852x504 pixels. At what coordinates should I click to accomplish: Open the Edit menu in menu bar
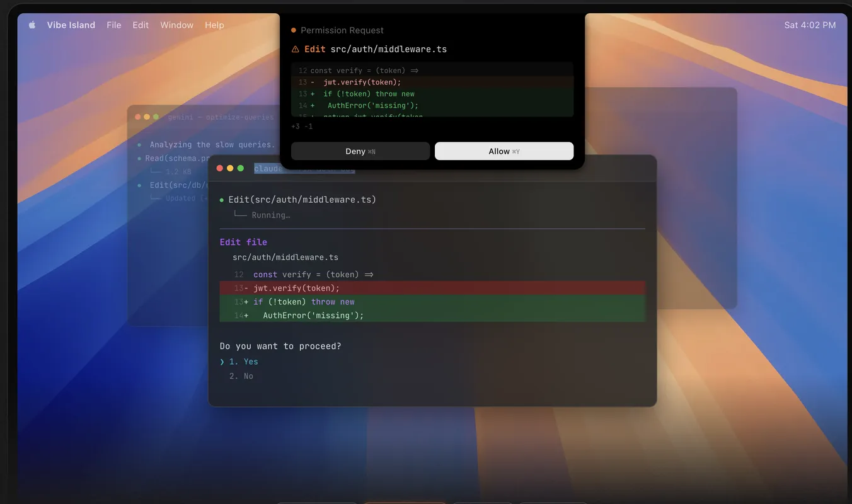141,25
